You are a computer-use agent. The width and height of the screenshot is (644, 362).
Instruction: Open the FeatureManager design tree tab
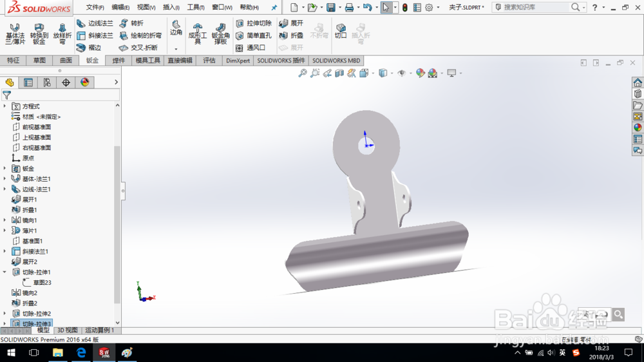(x=10, y=82)
